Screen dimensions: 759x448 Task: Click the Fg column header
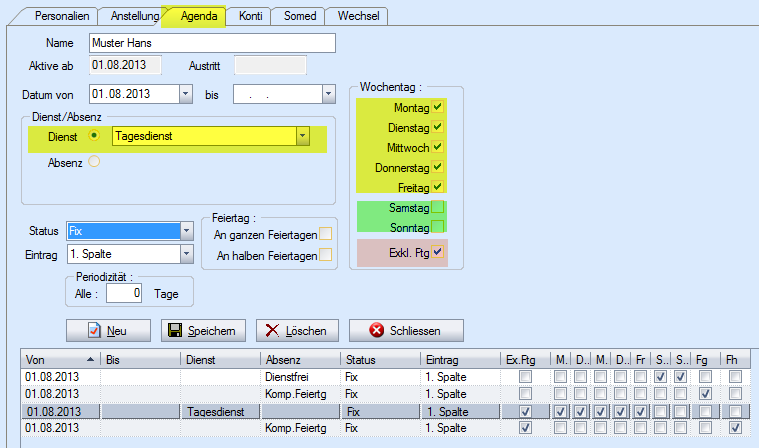[x=705, y=359]
